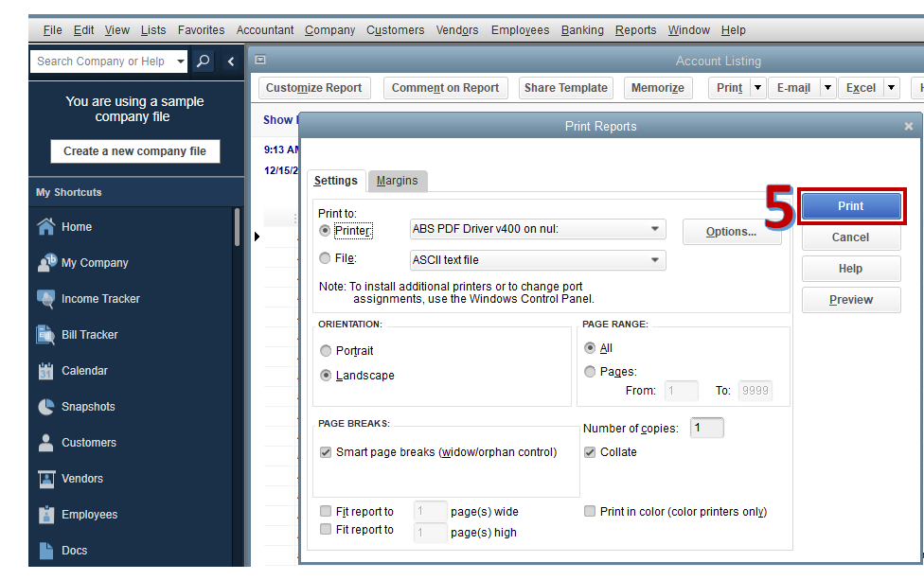Click the Options... button

(x=731, y=232)
